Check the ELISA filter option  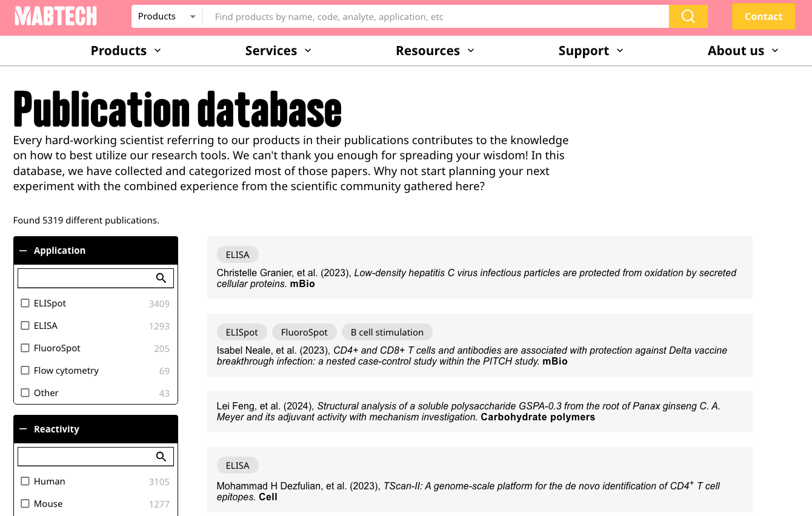click(25, 326)
